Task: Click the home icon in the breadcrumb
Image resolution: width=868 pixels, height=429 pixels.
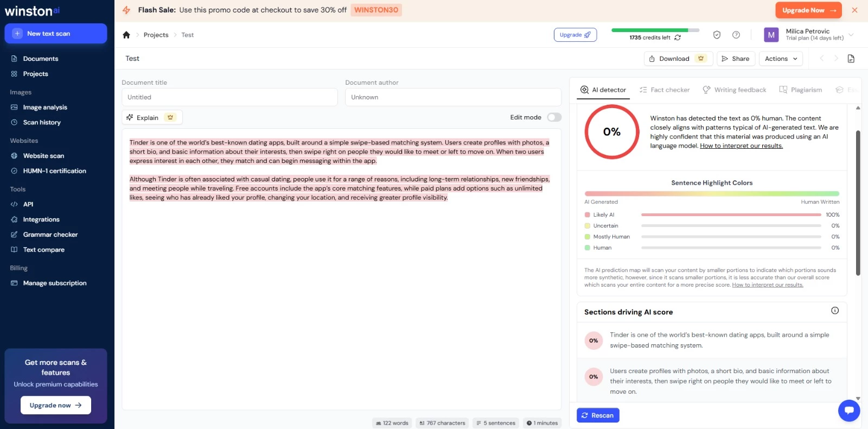Action: tap(126, 35)
